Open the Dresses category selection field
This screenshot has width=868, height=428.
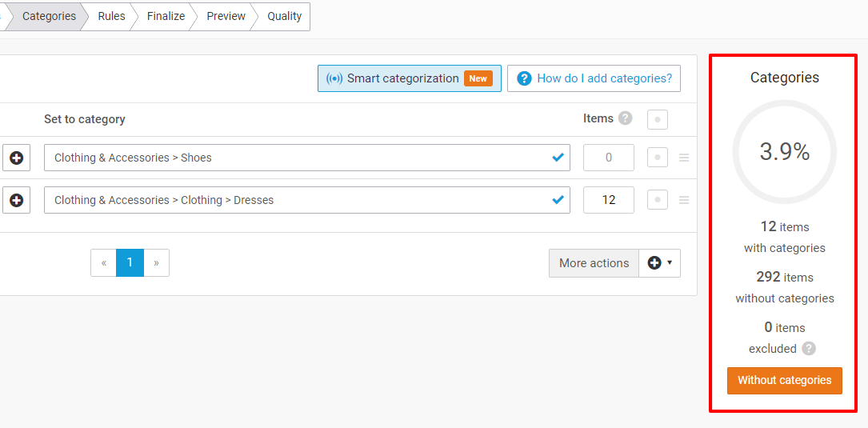(x=307, y=200)
